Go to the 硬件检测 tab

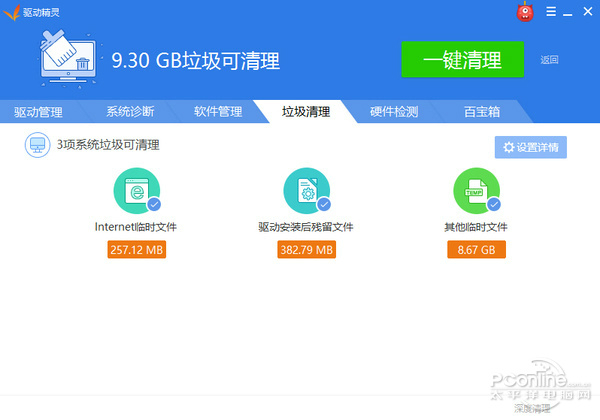(x=394, y=112)
